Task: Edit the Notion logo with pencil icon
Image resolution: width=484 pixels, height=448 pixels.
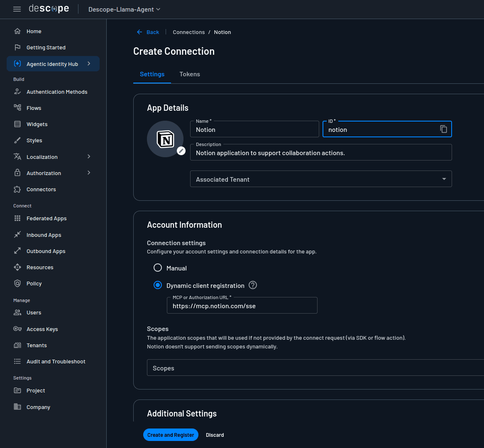Action: coord(181,151)
